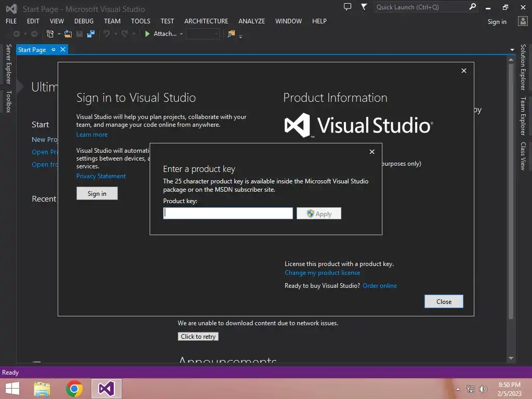Screen dimensions: 532x399
Task: Open Google Chrome from the taskbar
Action: click(x=74, y=389)
